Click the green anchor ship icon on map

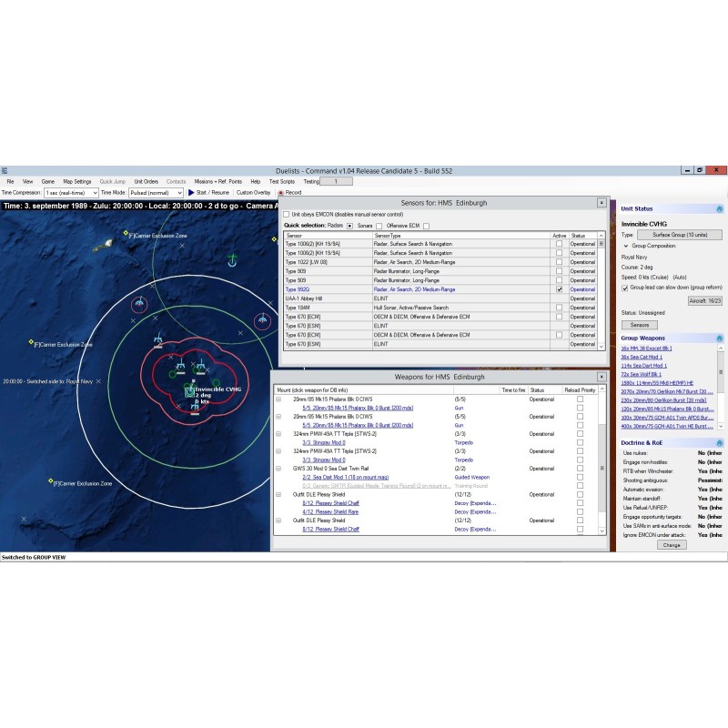[x=231, y=261]
